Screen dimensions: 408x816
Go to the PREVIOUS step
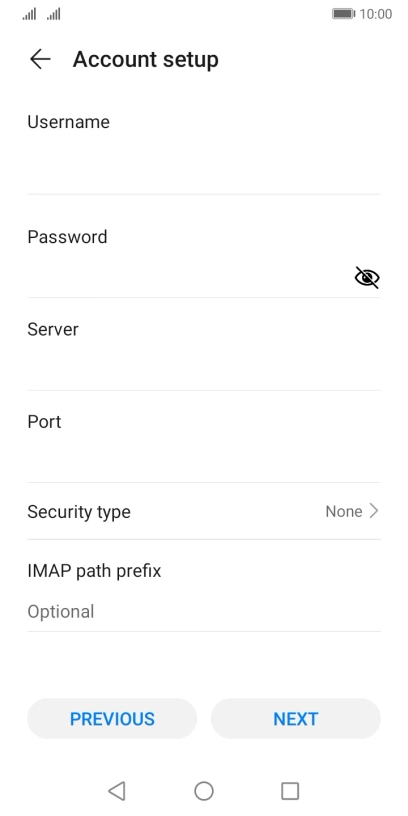(112, 719)
